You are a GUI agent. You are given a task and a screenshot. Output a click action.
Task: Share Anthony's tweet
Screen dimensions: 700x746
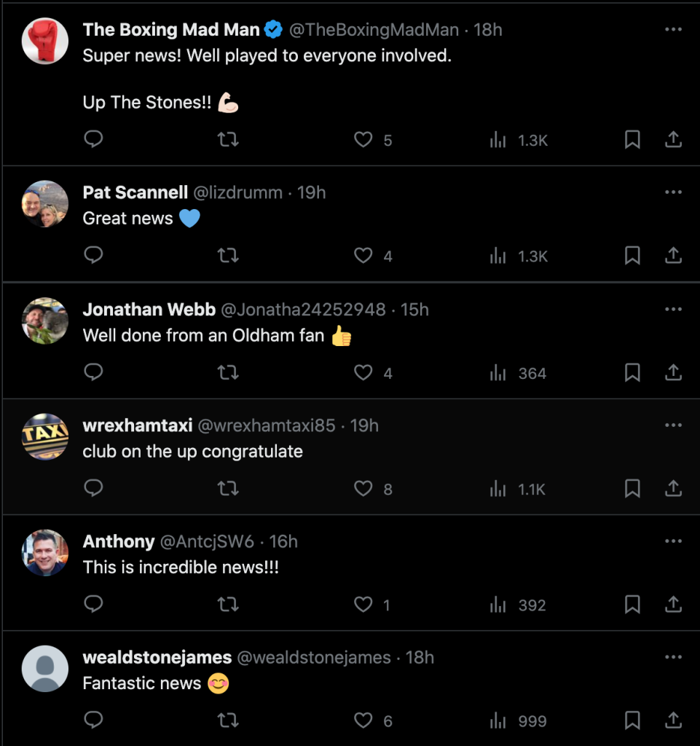point(673,605)
